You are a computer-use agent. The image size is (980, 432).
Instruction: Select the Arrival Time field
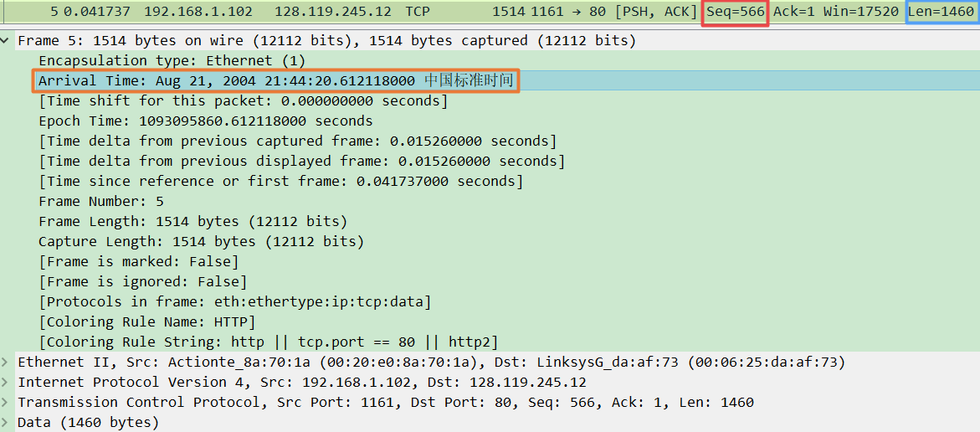(x=275, y=80)
